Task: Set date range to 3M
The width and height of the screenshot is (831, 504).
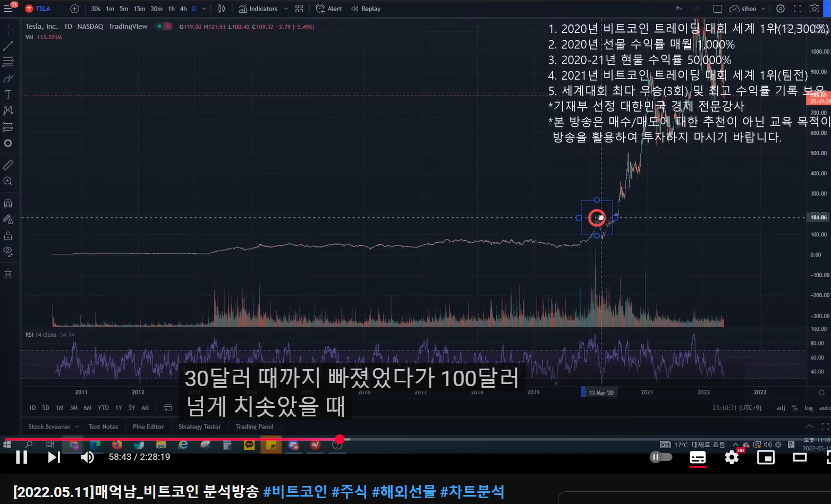Action: pyautogui.click(x=73, y=408)
